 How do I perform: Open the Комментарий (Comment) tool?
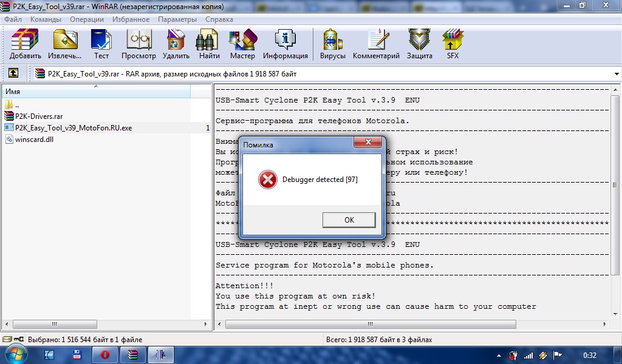click(376, 44)
